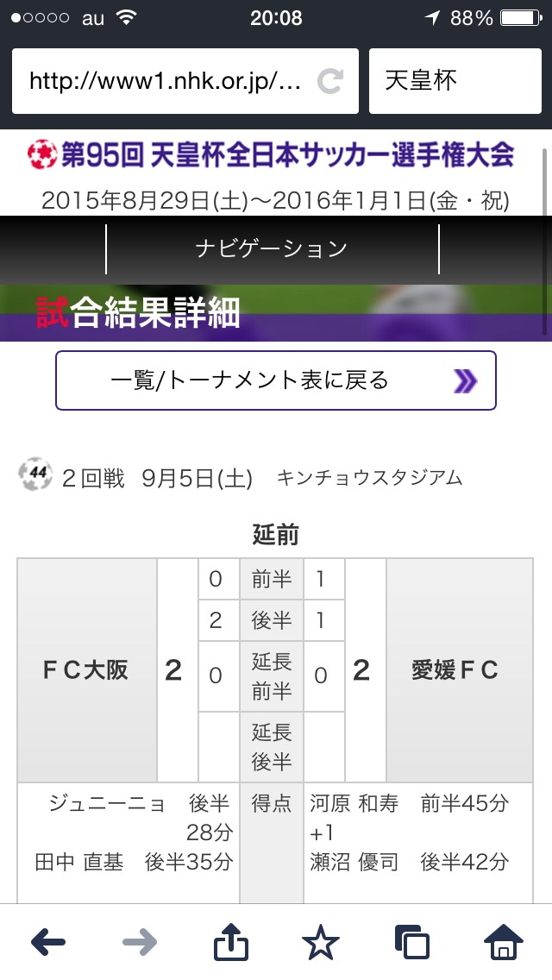Reload the page with refresh icon
Viewport: 552px width, 980px height.
[x=329, y=81]
